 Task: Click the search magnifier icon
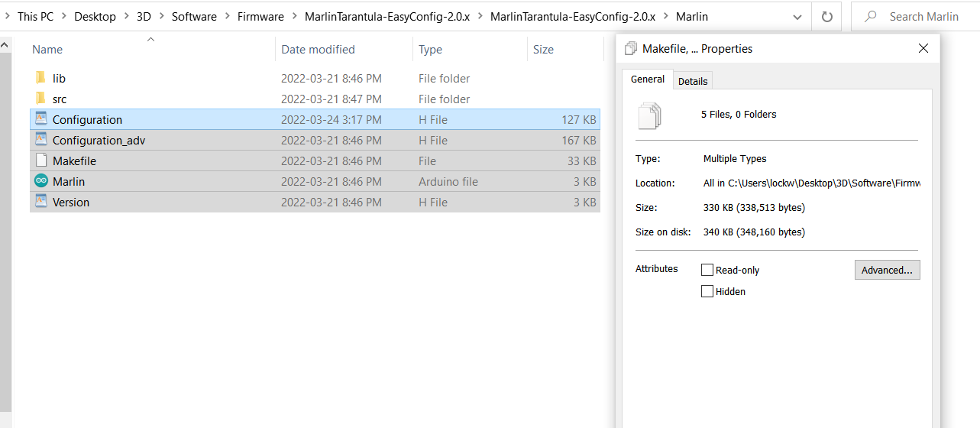(870, 16)
